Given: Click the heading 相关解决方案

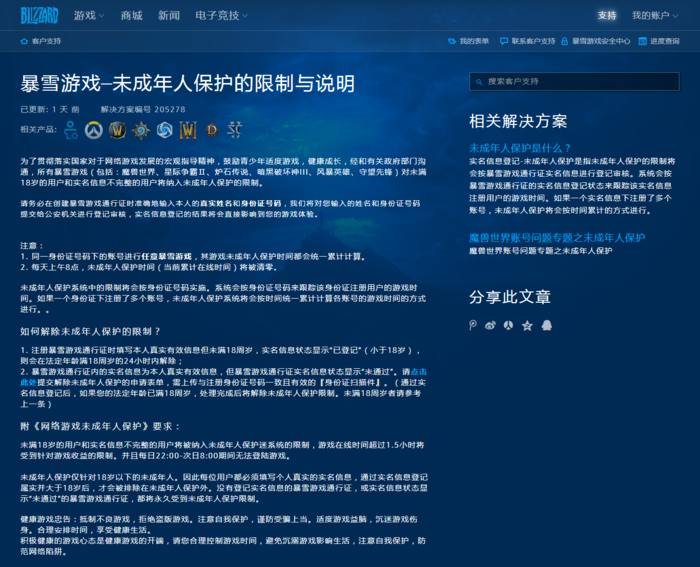Looking at the screenshot, I should point(518,121).
